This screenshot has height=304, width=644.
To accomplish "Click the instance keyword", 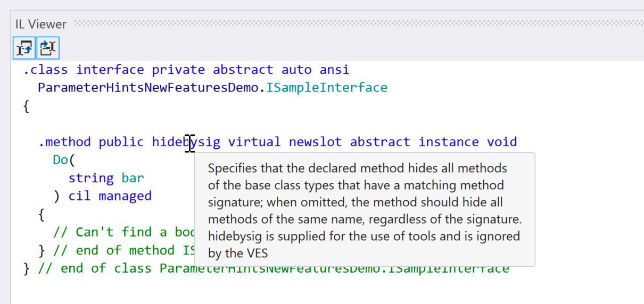I will [x=448, y=142].
